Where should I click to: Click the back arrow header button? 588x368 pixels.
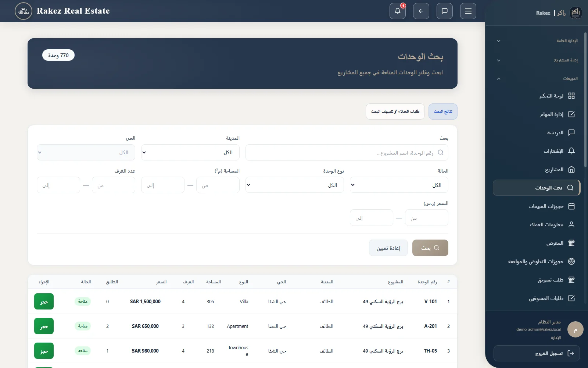421,11
